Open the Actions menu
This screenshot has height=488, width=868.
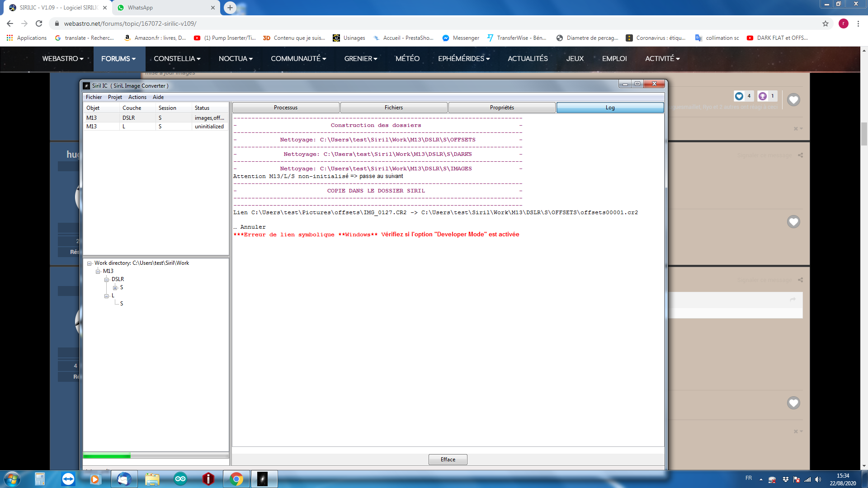point(137,97)
